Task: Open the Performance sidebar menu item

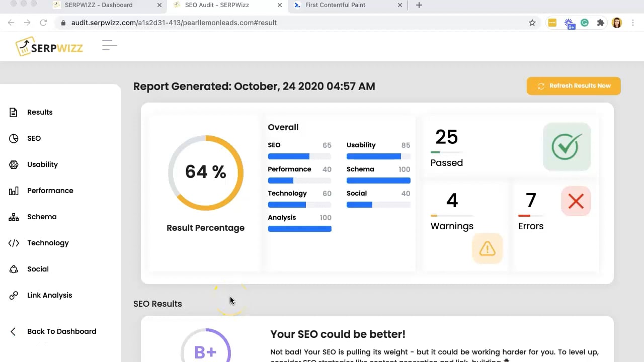Action: [x=50, y=191]
